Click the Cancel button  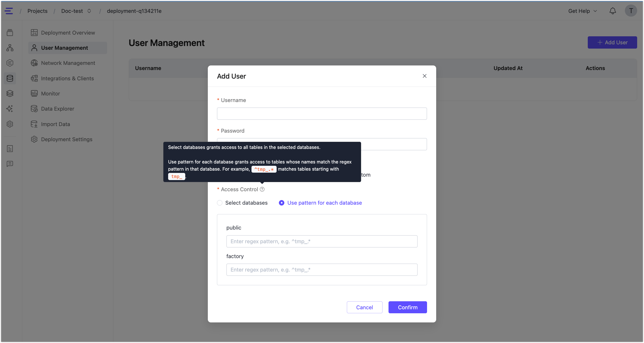tap(365, 307)
